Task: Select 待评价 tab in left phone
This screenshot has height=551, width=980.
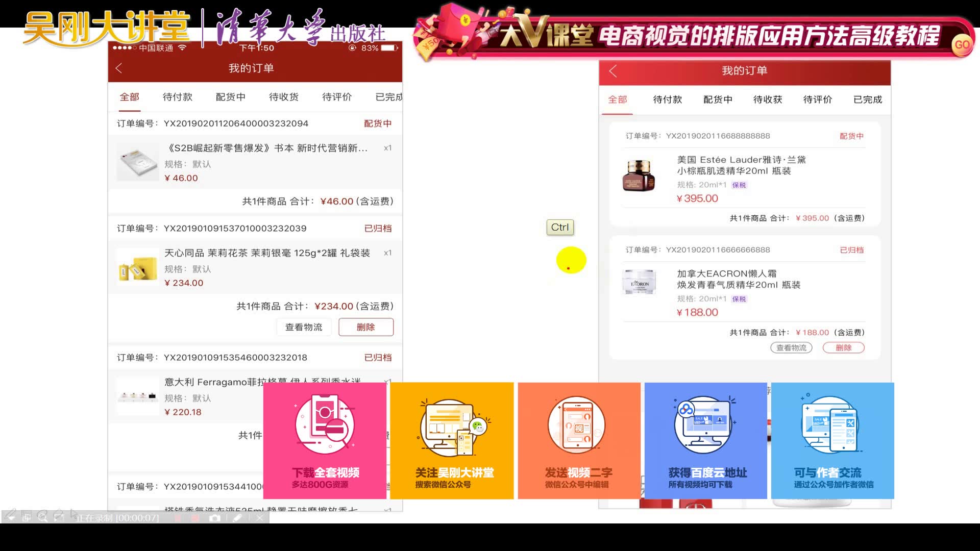Action: coord(337,97)
